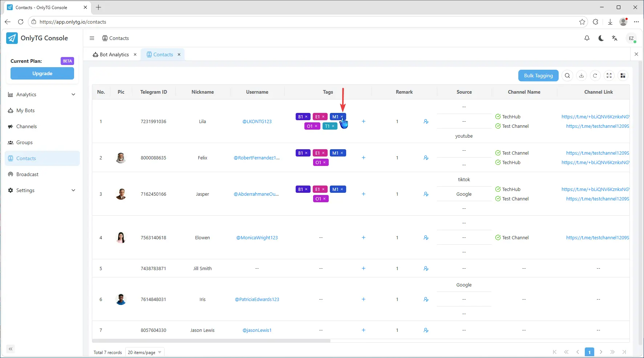
Task: Open the 20 items/page dropdown
Action: (145, 352)
